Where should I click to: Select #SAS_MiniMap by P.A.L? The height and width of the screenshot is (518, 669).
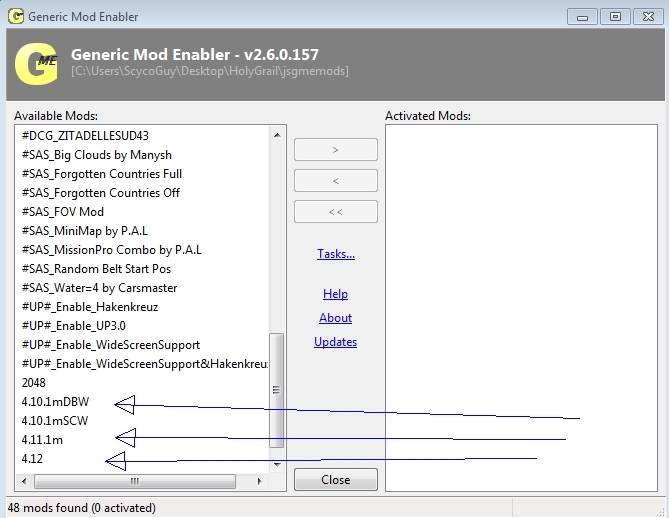coord(84,231)
